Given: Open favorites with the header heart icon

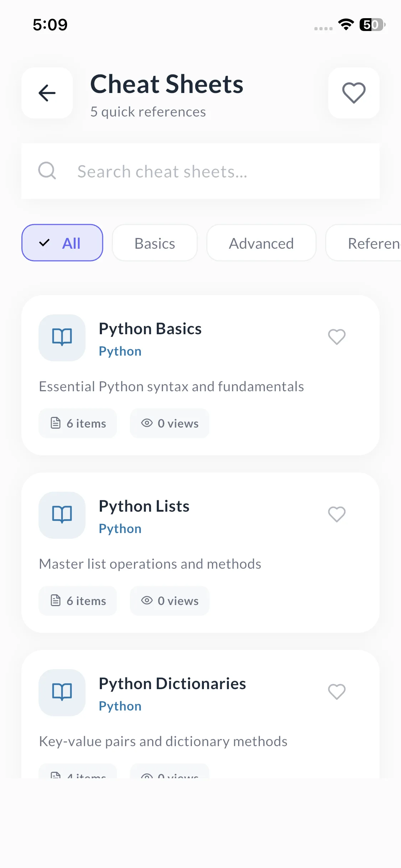Looking at the screenshot, I should click(x=354, y=93).
